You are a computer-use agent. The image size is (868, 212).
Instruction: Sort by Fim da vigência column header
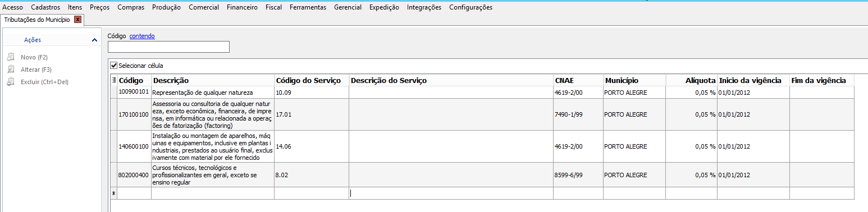coord(822,80)
